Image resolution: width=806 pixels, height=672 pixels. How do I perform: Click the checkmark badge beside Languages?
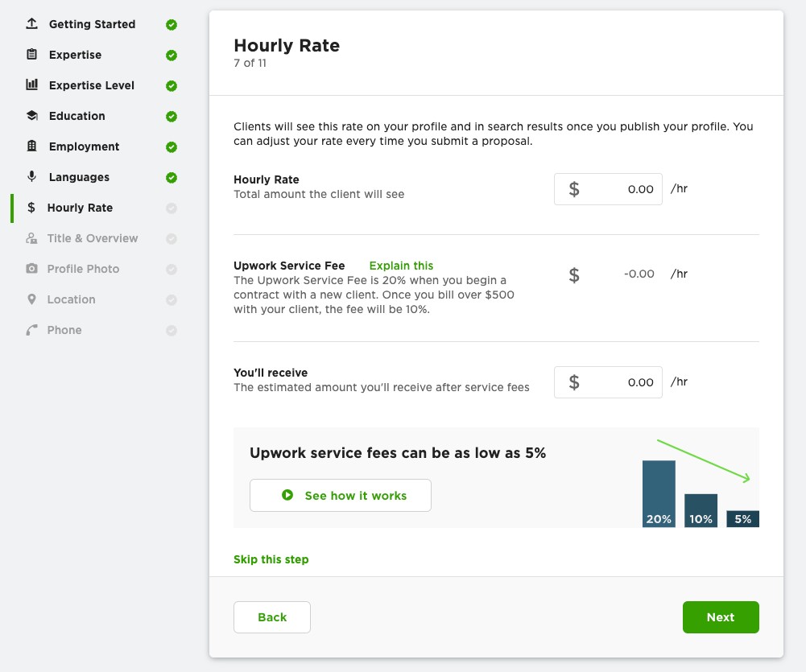(x=171, y=176)
